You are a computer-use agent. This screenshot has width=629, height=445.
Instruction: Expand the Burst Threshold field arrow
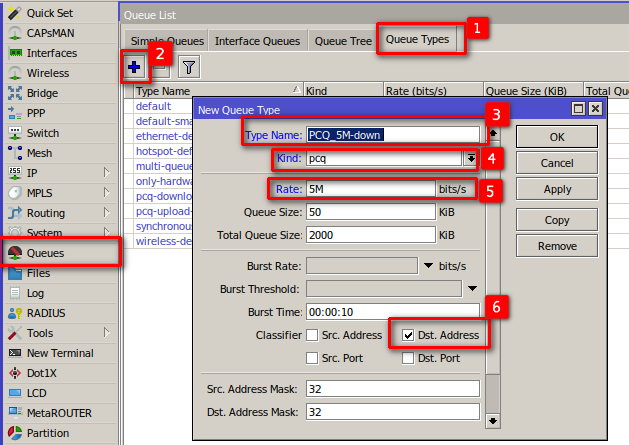coord(472,289)
